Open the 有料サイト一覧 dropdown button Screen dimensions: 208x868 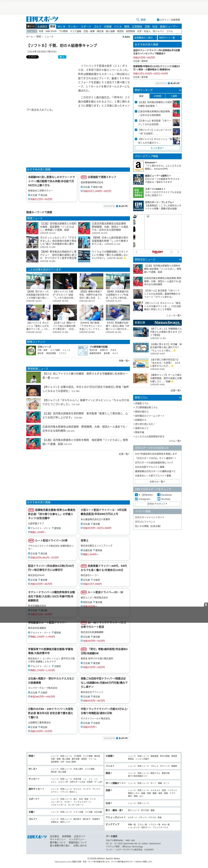169,38
